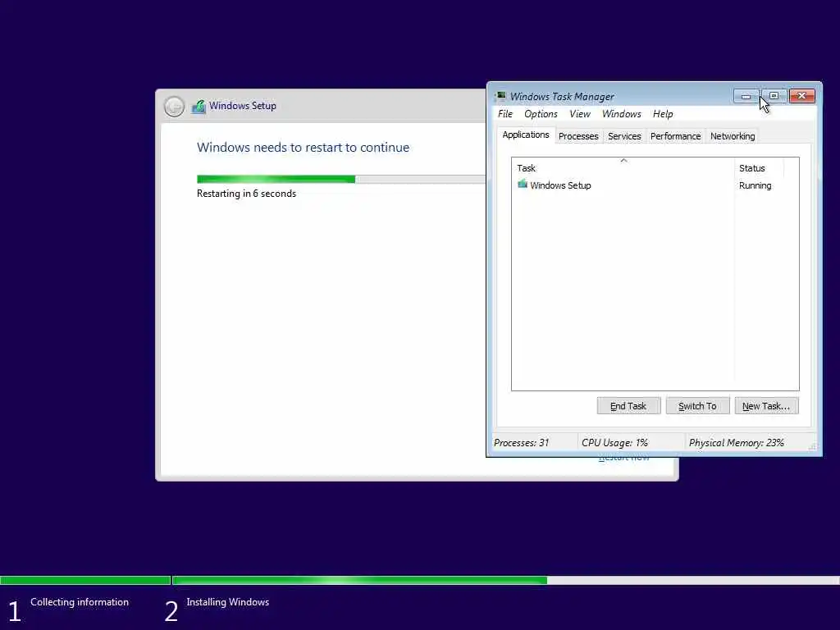The image size is (840, 630).
Task: Click the Collecting information step label
Action: click(80, 602)
